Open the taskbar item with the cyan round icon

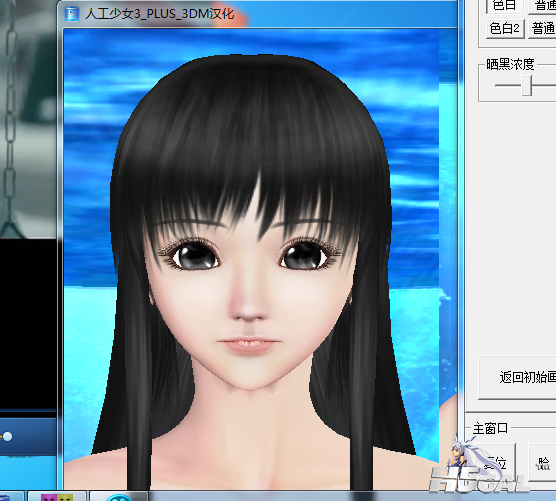(x=119, y=496)
